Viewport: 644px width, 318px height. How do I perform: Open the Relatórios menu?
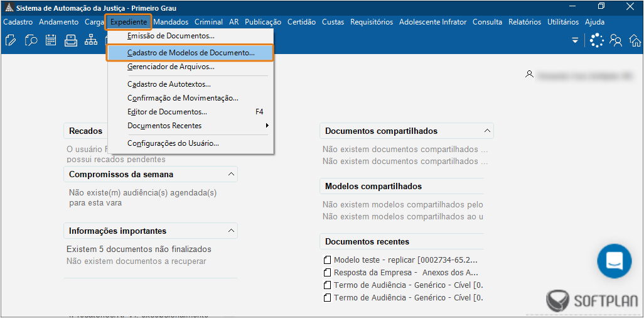[525, 22]
